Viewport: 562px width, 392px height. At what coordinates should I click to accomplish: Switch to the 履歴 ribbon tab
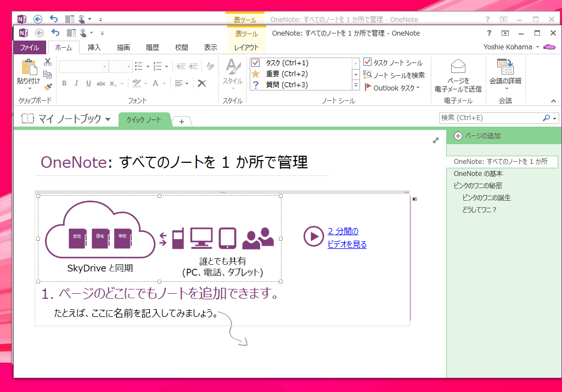(x=153, y=48)
